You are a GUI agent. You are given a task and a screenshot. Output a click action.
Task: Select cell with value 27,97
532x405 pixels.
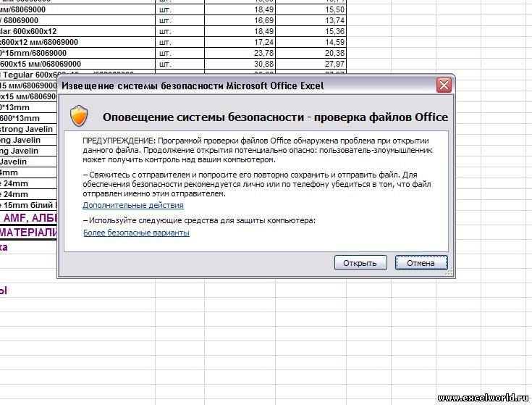pos(311,64)
